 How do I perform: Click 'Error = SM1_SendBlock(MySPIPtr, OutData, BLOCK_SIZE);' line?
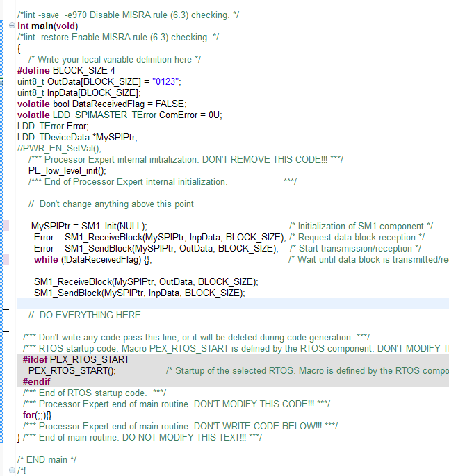pyautogui.click(x=156, y=249)
